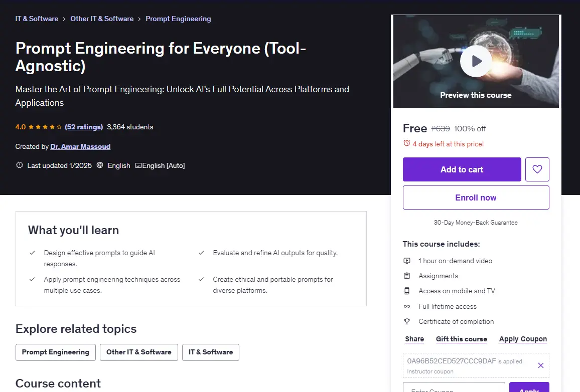Screen dimensions: 580x392
Task: Click the infinity lifetime access icon
Action: tap(407, 306)
